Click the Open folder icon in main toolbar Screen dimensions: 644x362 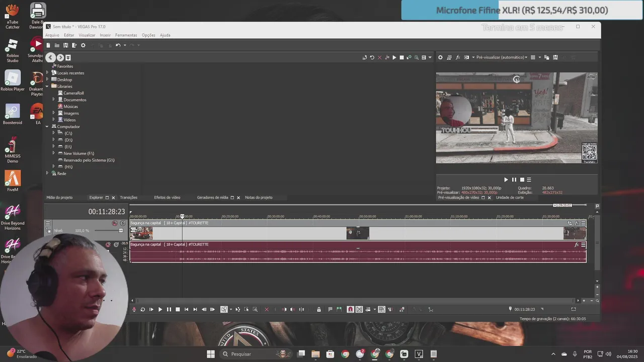[57, 45]
